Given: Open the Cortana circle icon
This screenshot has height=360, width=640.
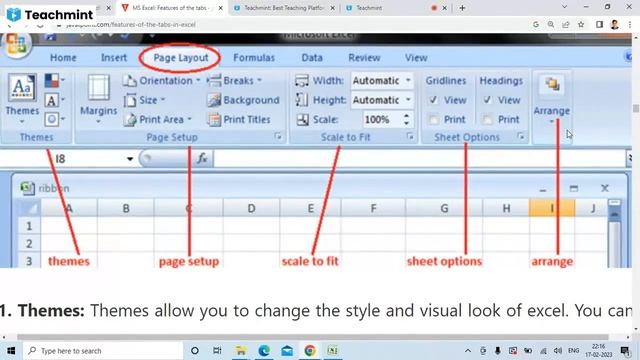Looking at the screenshot, I should pos(195,351).
